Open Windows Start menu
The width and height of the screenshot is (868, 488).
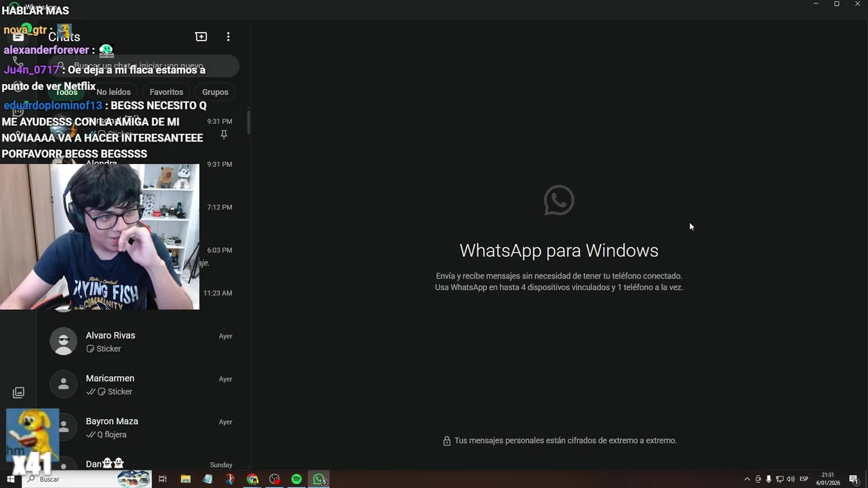[x=11, y=479]
